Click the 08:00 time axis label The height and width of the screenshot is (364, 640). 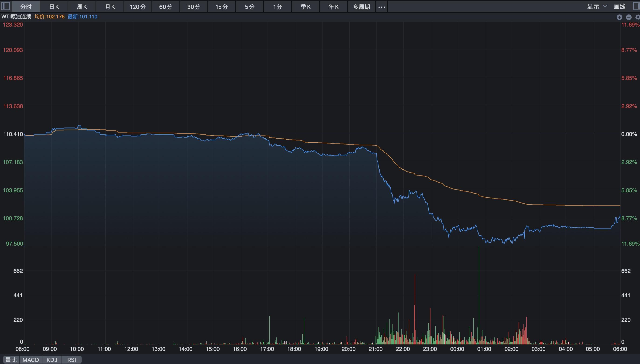(x=23, y=349)
